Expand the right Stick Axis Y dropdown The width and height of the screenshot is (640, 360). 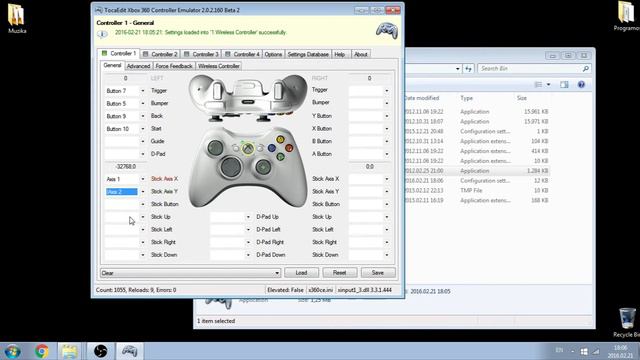(387, 191)
